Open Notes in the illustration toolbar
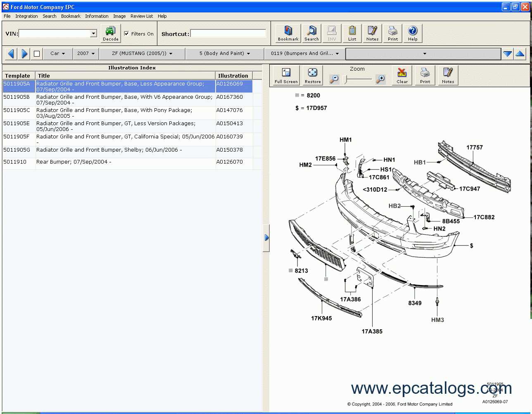The image size is (532, 414). tap(448, 76)
